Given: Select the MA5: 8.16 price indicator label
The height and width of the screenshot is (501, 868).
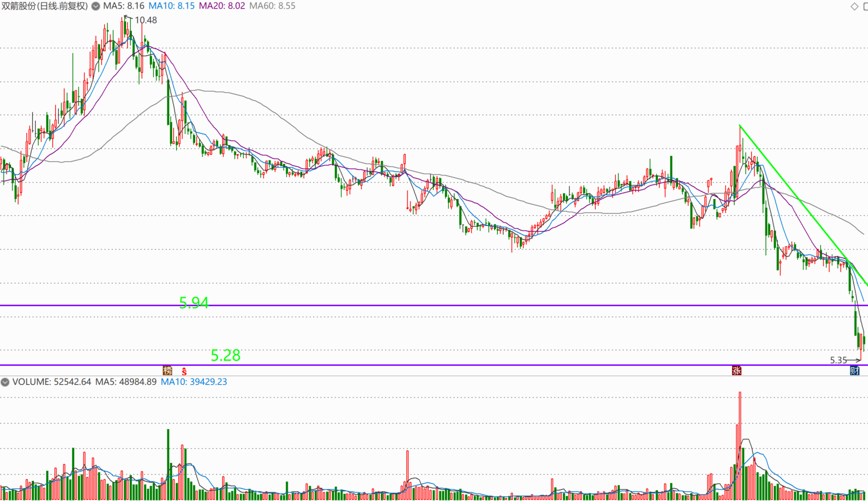Looking at the screenshot, I should coord(124,6).
